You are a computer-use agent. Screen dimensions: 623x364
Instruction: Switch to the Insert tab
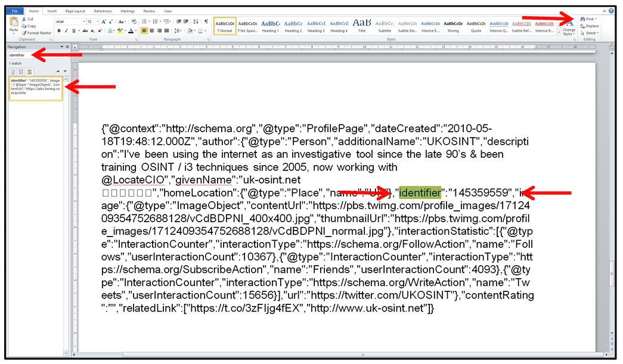pyautogui.click(x=52, y=11)
